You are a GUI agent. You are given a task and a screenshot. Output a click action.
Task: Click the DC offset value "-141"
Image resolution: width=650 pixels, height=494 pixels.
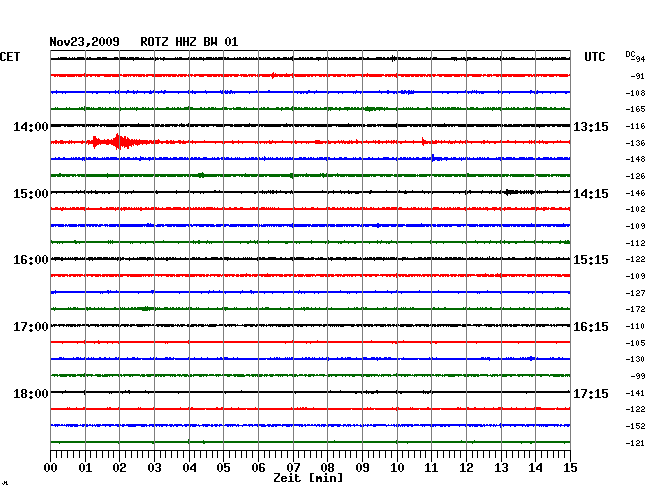[635, 393]
